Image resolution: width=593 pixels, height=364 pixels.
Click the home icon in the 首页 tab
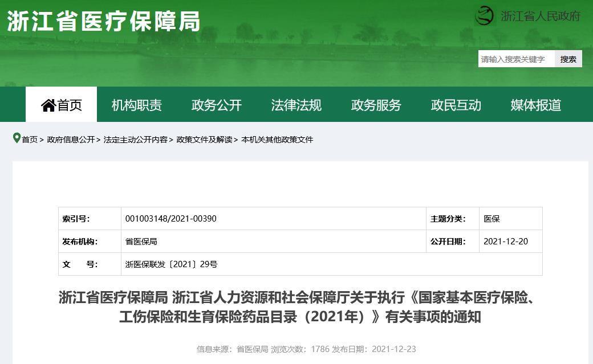pos(48,105)
